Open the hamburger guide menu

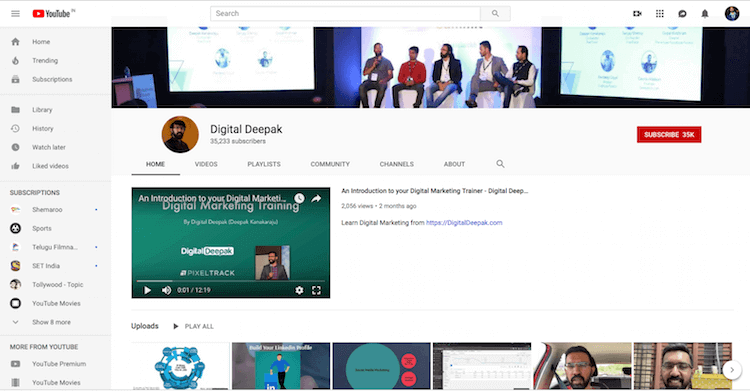pyautogui.click(x=15, y=13)
